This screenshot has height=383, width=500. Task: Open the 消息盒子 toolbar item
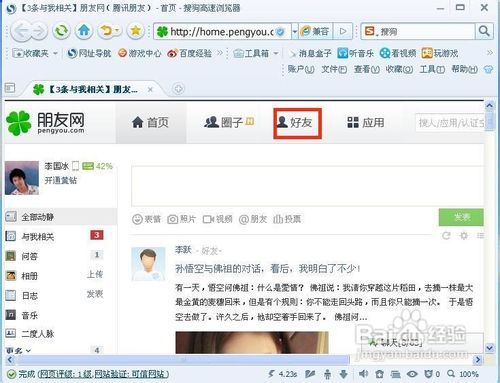(x=310, y=53)
